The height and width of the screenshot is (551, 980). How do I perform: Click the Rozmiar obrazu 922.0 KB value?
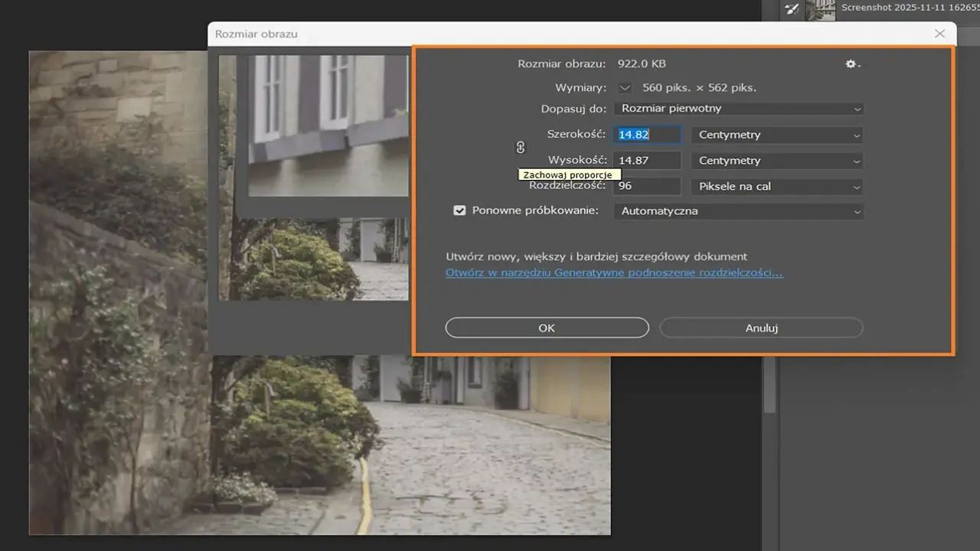coord(640,64)
